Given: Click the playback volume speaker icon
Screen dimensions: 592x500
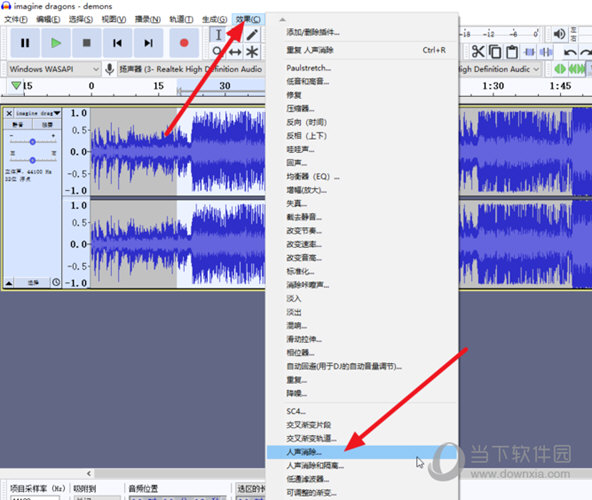Looking at the screenshot, I should [x=559, y=34].
